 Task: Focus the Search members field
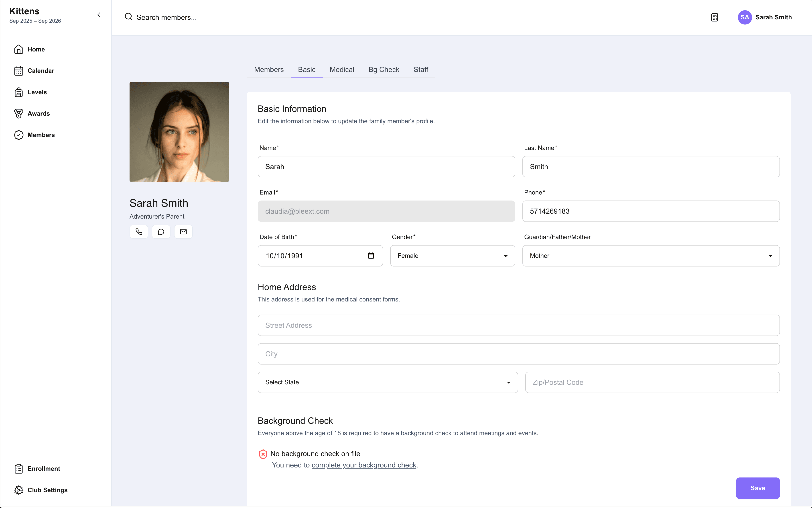(166, 17)
